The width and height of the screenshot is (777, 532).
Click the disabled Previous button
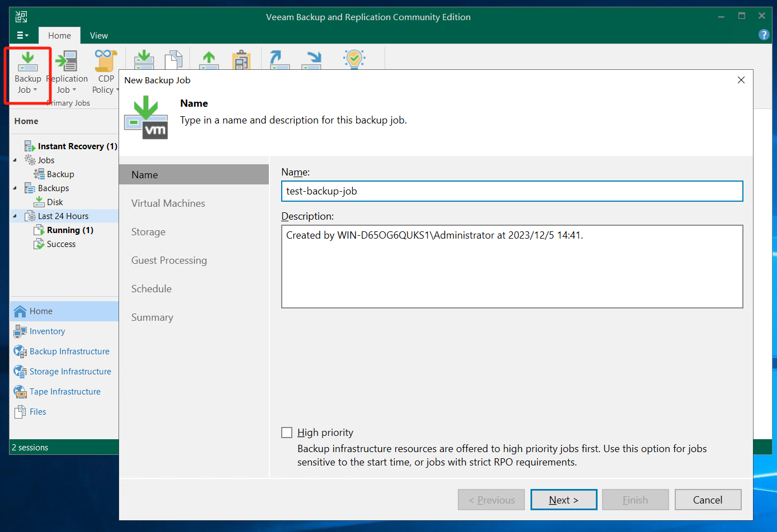click(x=491, y=500)
